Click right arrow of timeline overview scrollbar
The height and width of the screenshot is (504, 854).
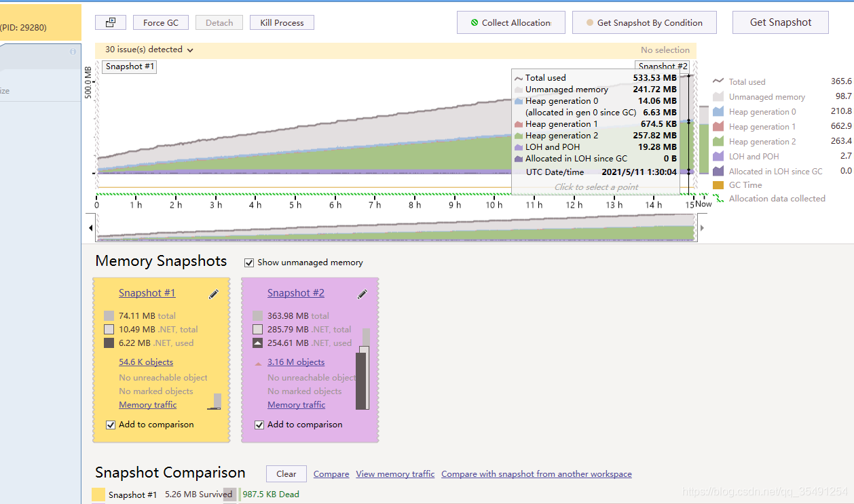[702, 228]
